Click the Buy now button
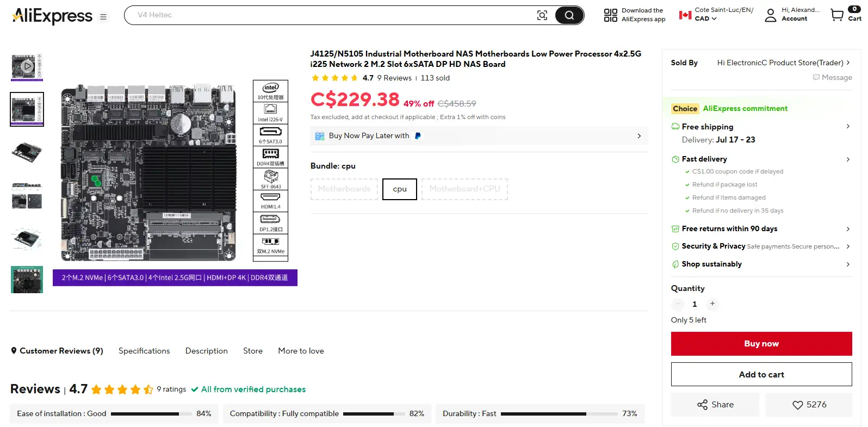 (x=761, y=344)
